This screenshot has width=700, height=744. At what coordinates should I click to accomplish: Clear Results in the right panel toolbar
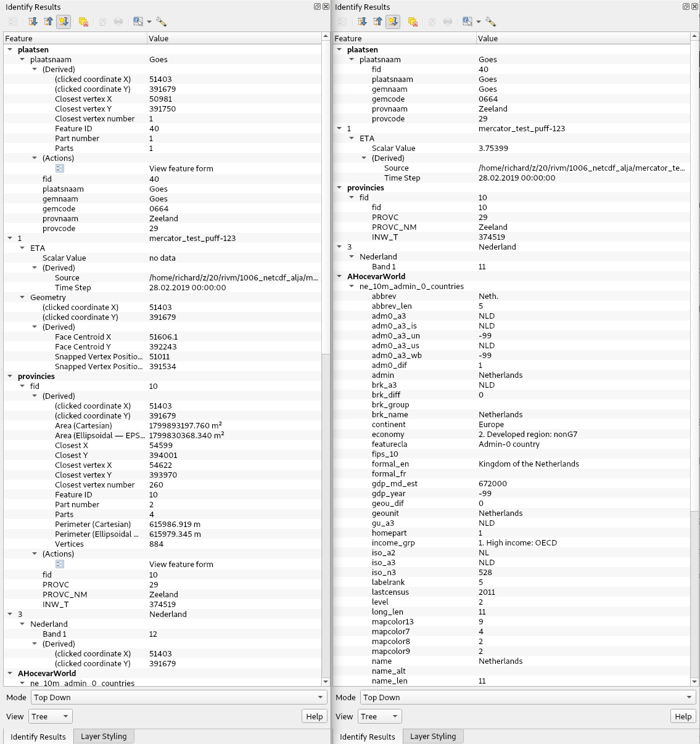point(413,22)
